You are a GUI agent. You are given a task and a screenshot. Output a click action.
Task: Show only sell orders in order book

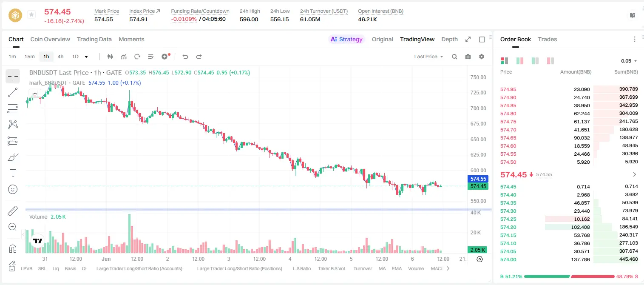point(550,61)
